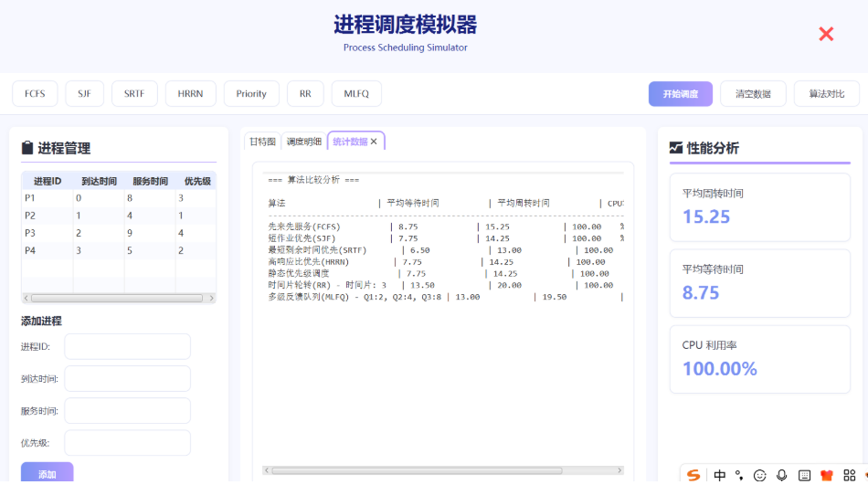Click the statistics pane scroll right arrow
Image resolution: width=868 pixels, height=485 pixels.
(x=619, y=470)
